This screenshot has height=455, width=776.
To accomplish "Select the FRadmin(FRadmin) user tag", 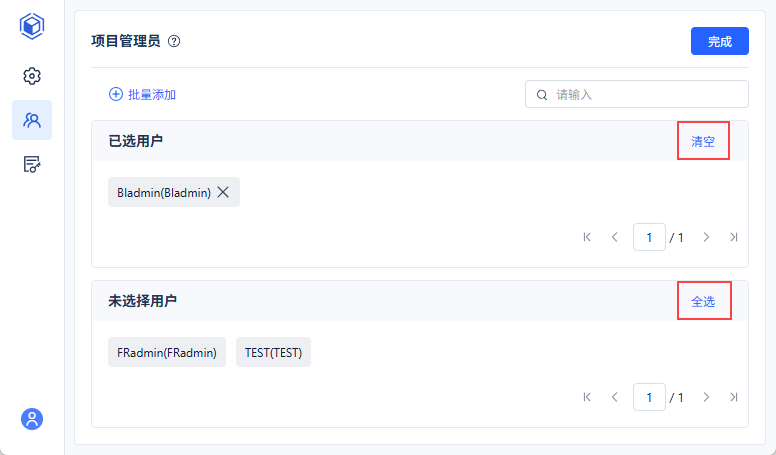I will click(167, 352).
